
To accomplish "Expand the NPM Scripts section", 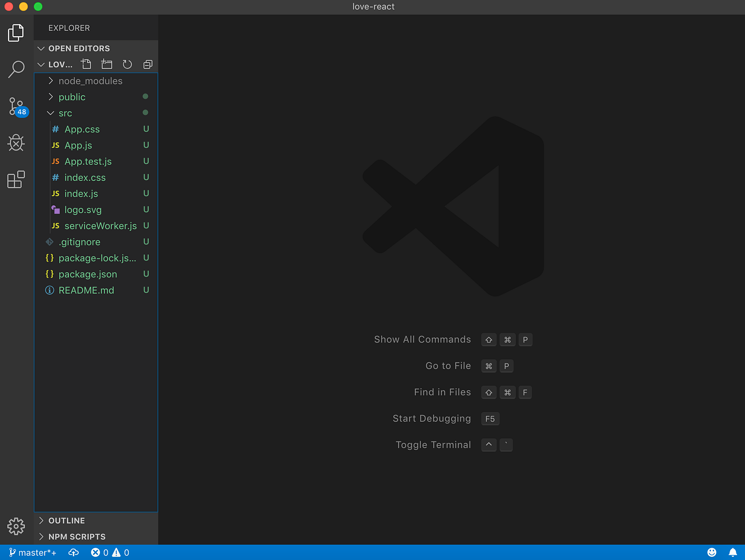I will [96, 537].
